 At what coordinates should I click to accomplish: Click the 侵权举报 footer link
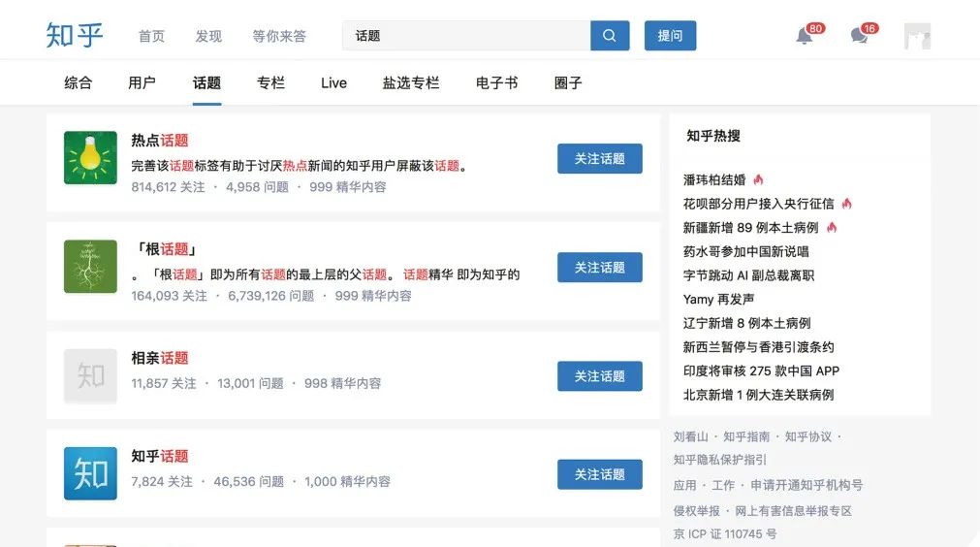pyautogui.click(x=696, y=511)
